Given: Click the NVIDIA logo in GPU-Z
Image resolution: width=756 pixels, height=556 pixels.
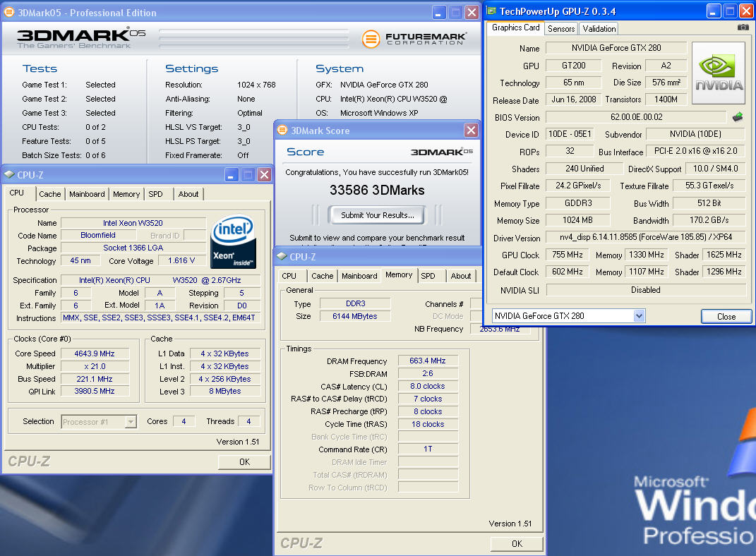Looking at the screenshot, I should click(719, 73).
